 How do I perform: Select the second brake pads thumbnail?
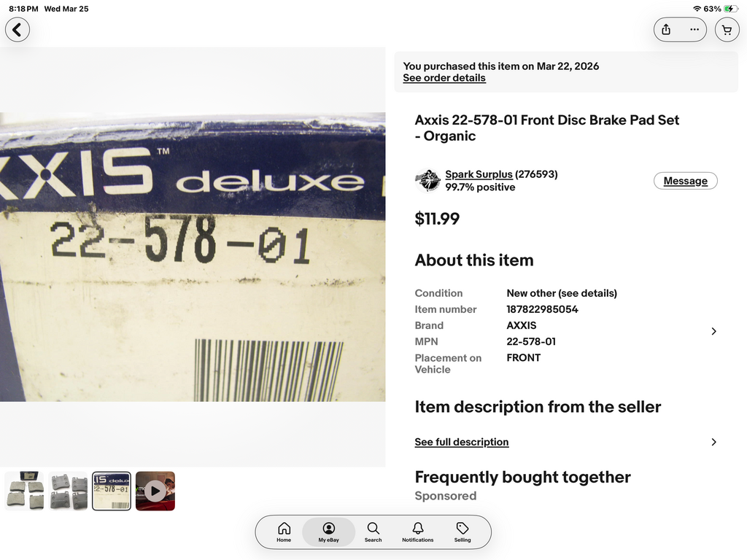click(68, 491)
